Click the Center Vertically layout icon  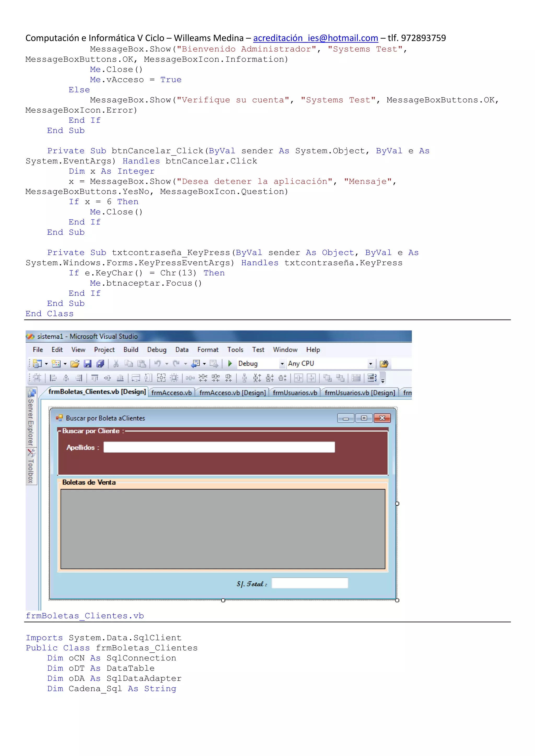tap(311, 378)
